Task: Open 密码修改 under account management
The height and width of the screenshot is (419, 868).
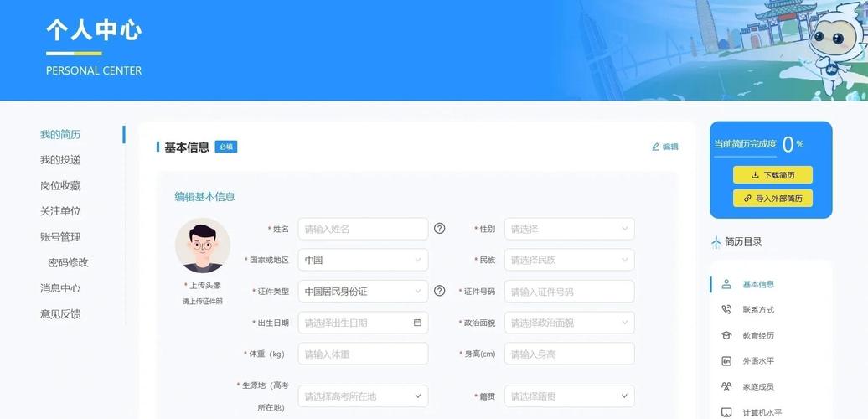Action: click(x=68, y=262)
